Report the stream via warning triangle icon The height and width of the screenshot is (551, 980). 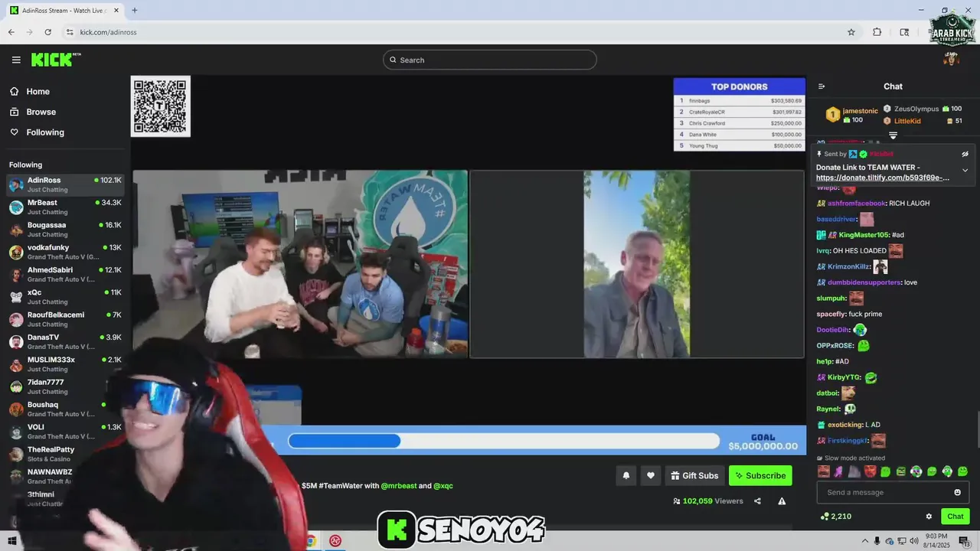pyautogui.click(x=782, y=501)
